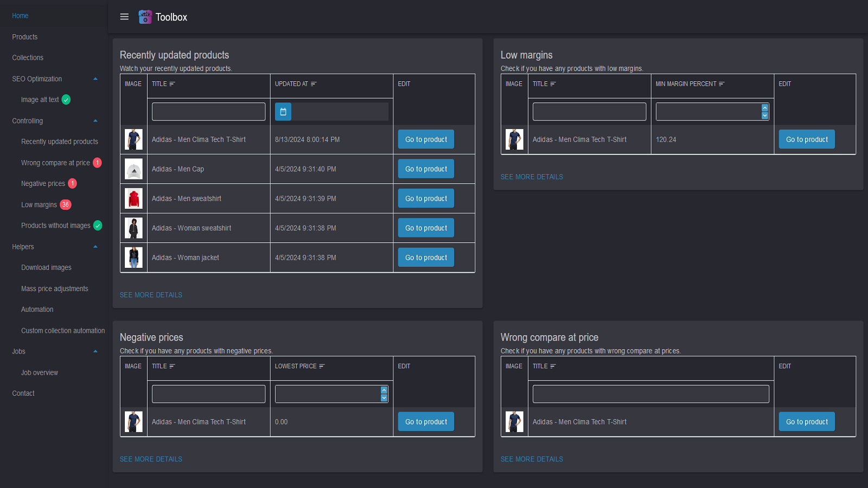This screenshot has height=488, width=868.
Task: Click the green check badge beside Products without images
Action: (x=98, y=225)
